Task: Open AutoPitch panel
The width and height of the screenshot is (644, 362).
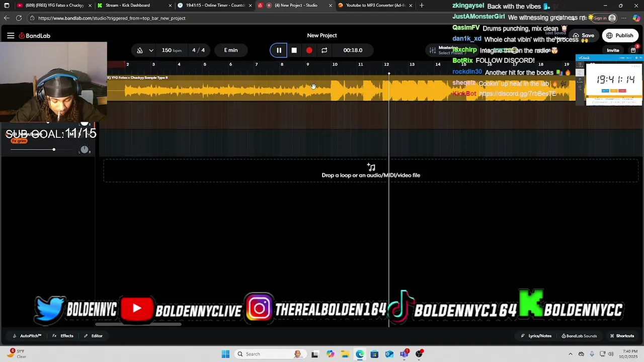Action: 27,336
